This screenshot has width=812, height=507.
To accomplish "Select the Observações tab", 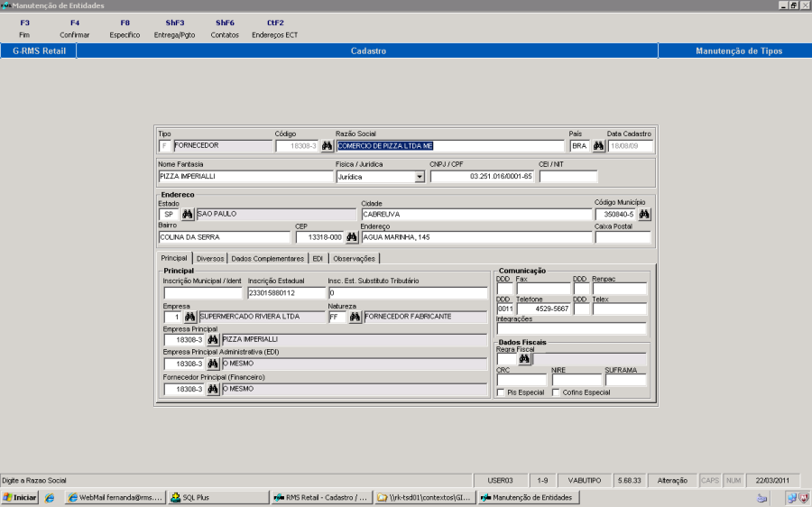I will [354, 259].
